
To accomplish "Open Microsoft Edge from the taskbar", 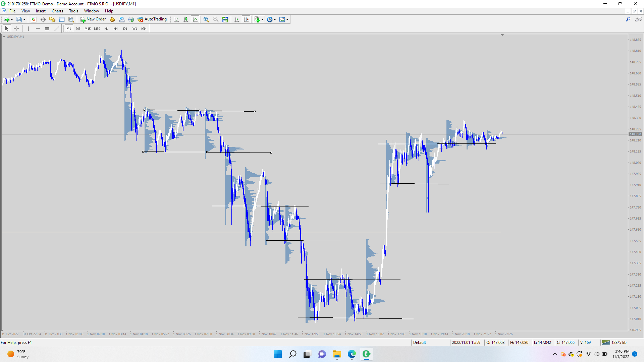I will click(352, 354).
